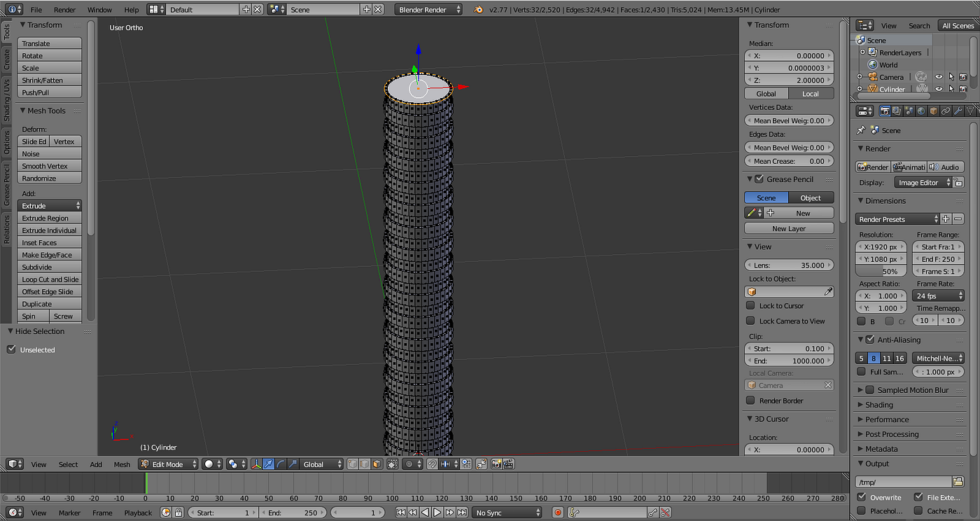Toggle the Grease Pencil panel checkbox
This screenshot has height=521, width=980.
click(x=759, y=179)
